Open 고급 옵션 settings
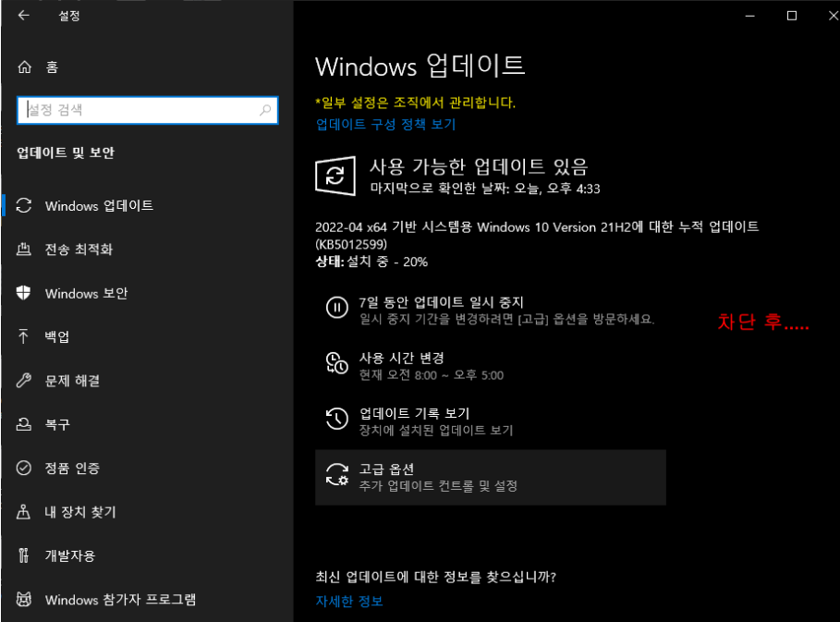 pos(490,477)
